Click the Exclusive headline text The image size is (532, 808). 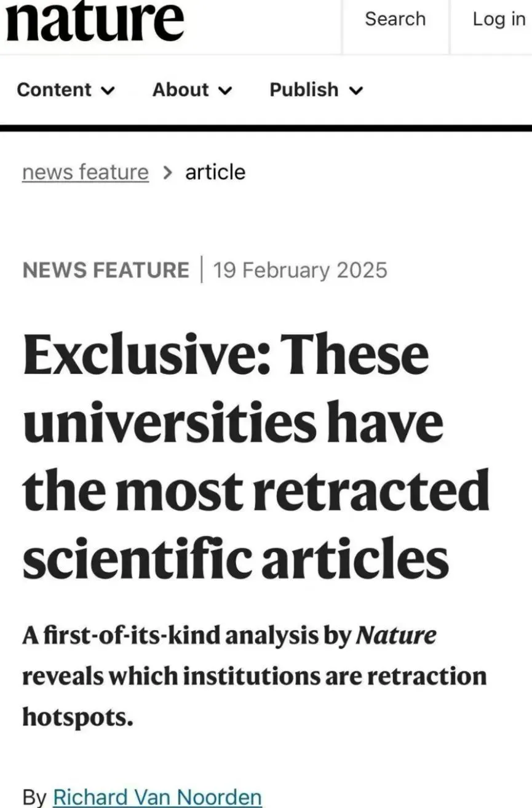(256, 457)
